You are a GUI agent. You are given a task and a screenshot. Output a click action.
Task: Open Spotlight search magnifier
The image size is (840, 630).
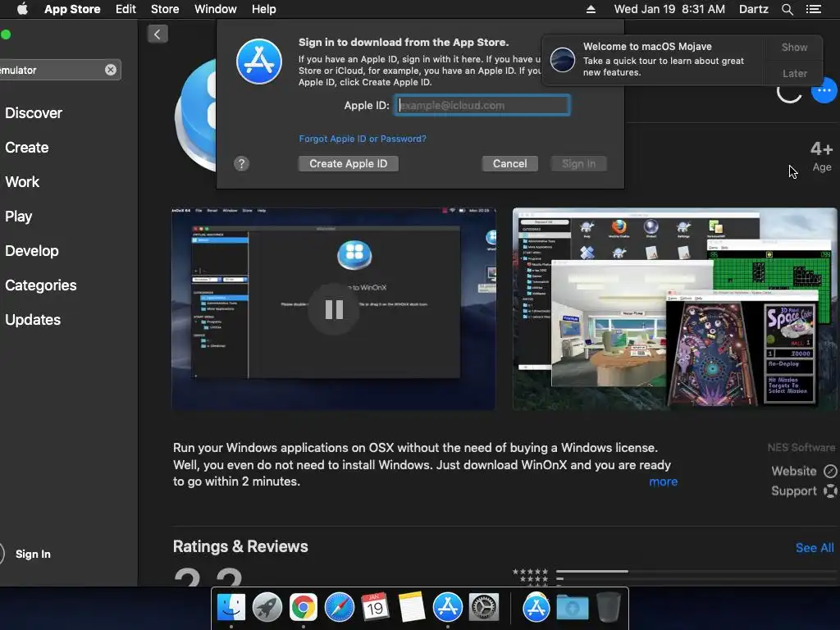(787, 9)
